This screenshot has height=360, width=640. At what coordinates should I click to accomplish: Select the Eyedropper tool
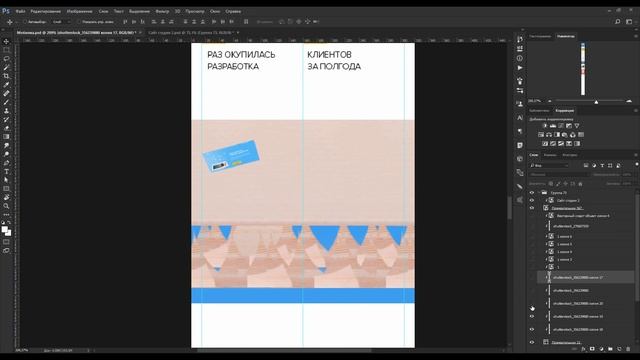pos(6,85)
